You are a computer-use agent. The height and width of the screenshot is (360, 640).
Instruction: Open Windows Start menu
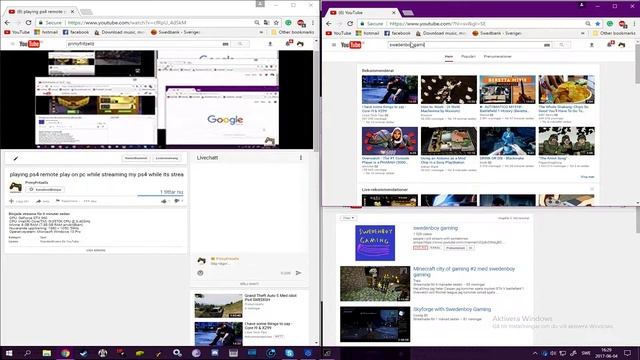pyautogui.click(x=9, y=353)
